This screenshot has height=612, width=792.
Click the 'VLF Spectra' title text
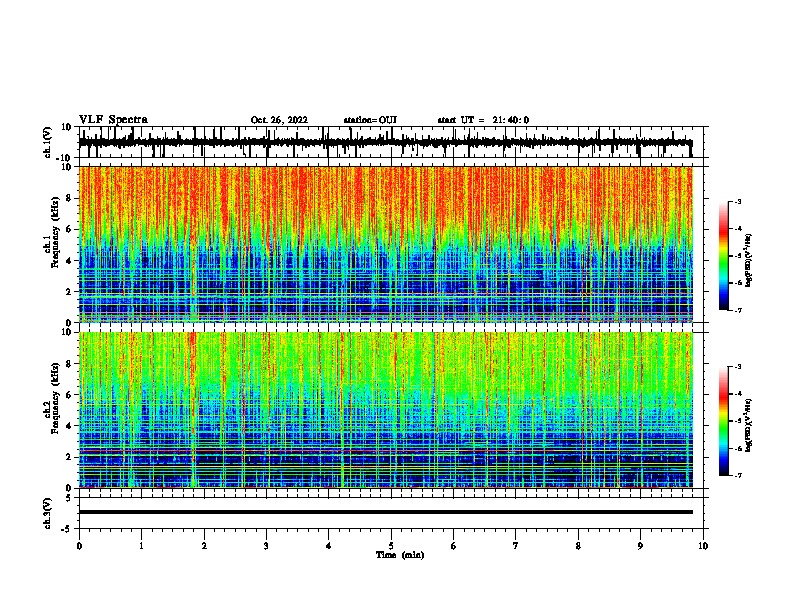[113, 120]
